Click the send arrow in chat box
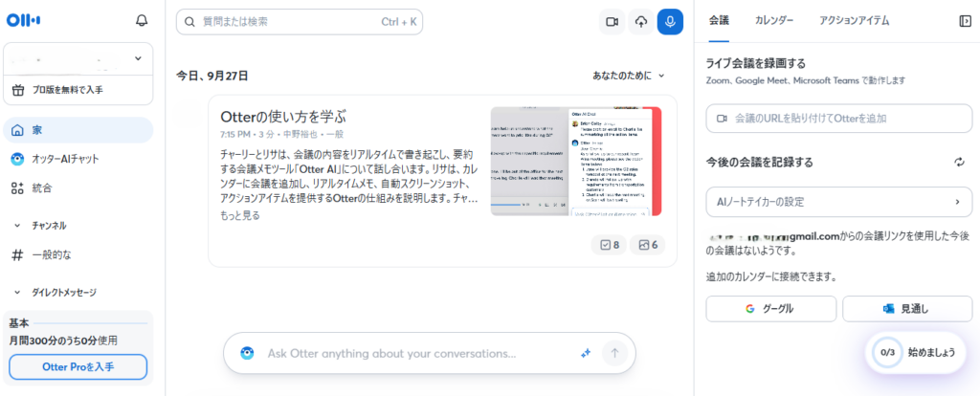980x396 pixels. click(x=614, y=353)
